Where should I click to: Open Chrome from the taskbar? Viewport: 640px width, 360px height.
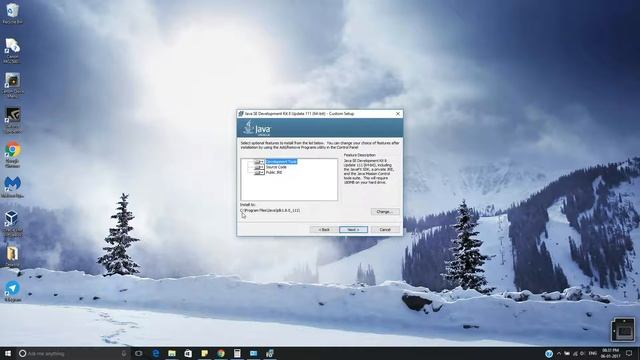(x=221, y=353)
